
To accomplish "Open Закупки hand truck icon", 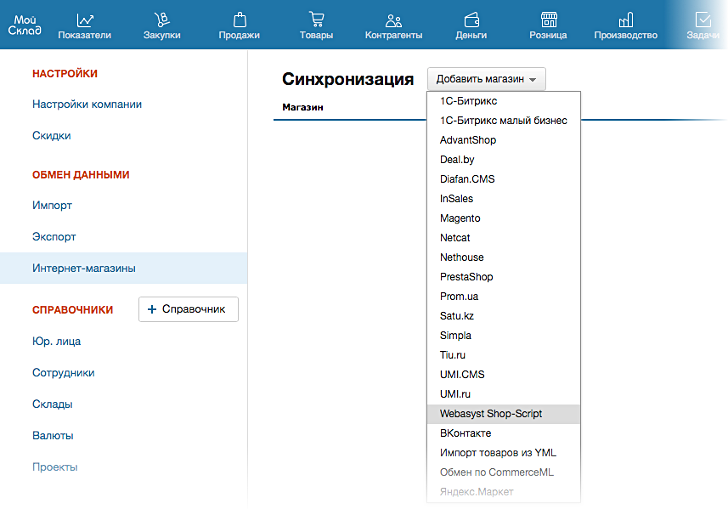I will tap(161, 19).
